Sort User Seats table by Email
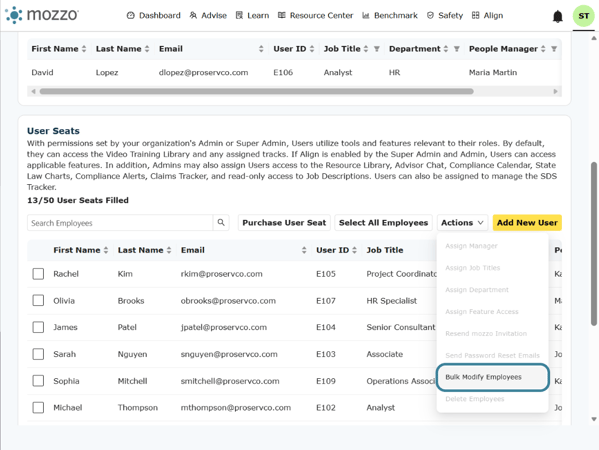Screen dimensions: 599x450 [x=304, y=250]
